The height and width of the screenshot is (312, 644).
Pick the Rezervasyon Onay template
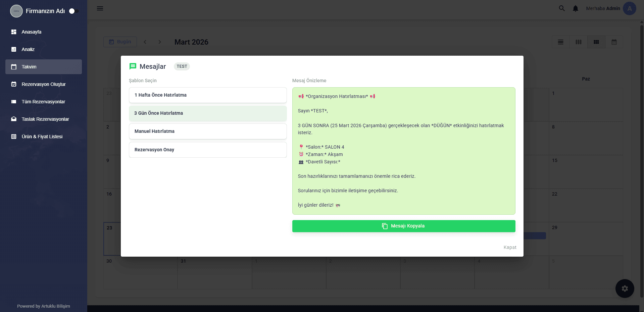[x=208, y=150]
